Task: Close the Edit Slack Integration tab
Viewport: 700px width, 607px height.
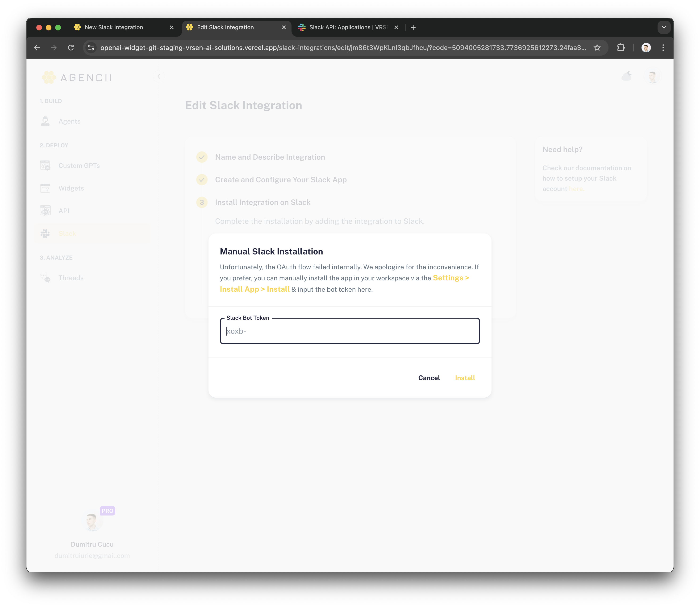Action: [284, 27]
